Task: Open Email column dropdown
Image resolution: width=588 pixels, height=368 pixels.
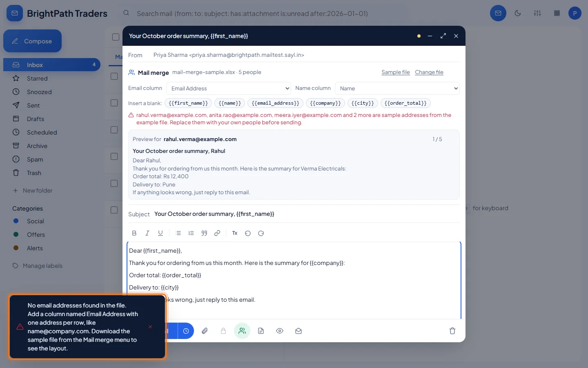Action: pyautogui.click(x=229, y=88)
